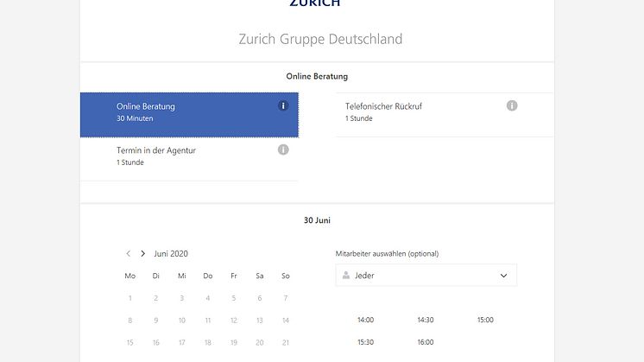Viewport: 644px width, 362px height.
Task: Click calendar day 7
Action: (286, 298)
